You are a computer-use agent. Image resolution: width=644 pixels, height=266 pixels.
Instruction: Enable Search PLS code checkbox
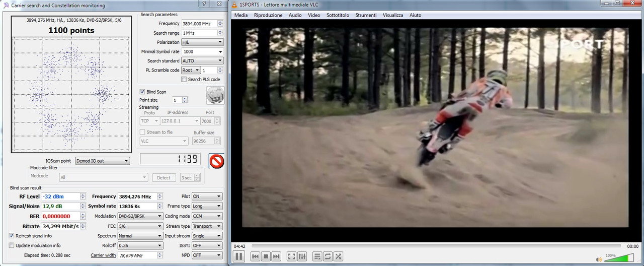click(184, 80)
